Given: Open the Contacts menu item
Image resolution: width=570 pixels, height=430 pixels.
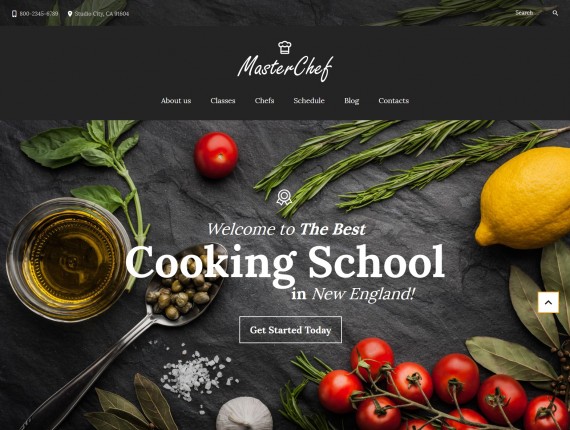Looking at the screenshot, I should (394, 101).
